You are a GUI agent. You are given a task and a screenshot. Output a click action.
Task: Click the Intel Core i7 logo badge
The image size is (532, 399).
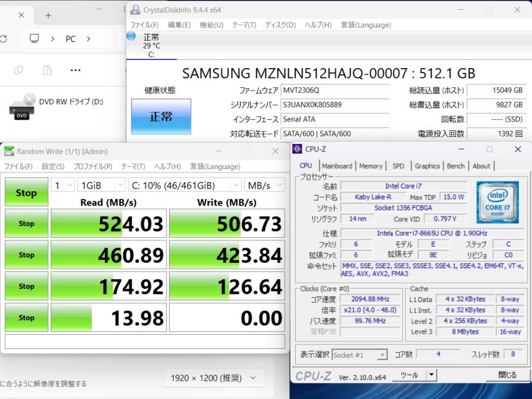pos(498,202)
